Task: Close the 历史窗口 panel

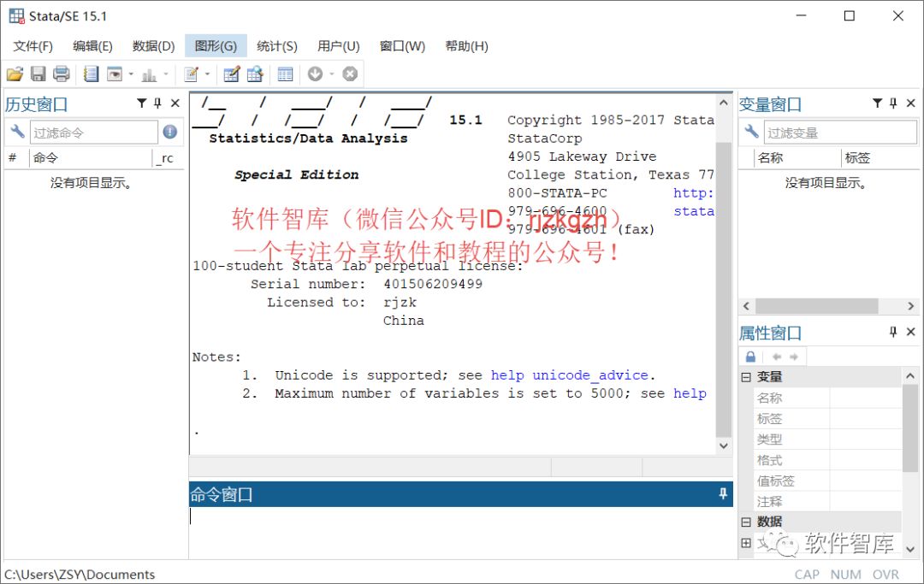Action: tap(175, 103)
